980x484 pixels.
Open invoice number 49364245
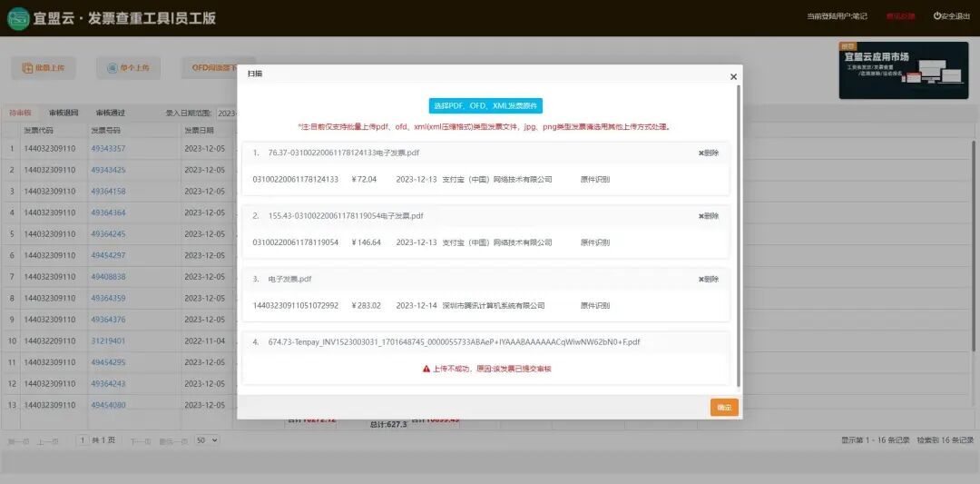[108, 234]
